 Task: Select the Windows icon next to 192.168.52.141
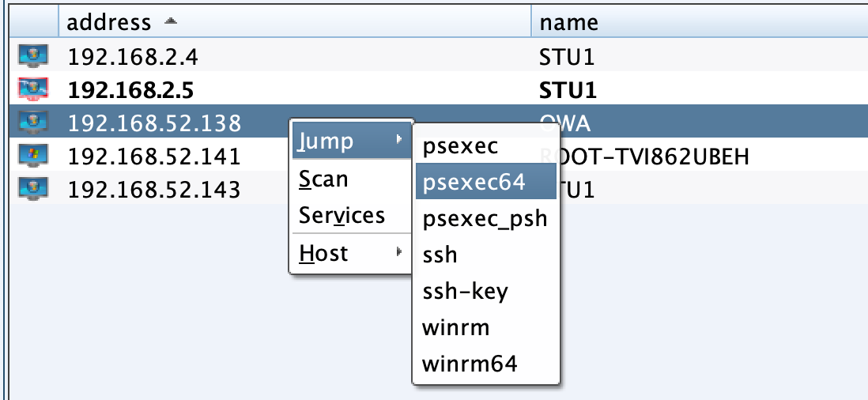(x=33, y=157)
